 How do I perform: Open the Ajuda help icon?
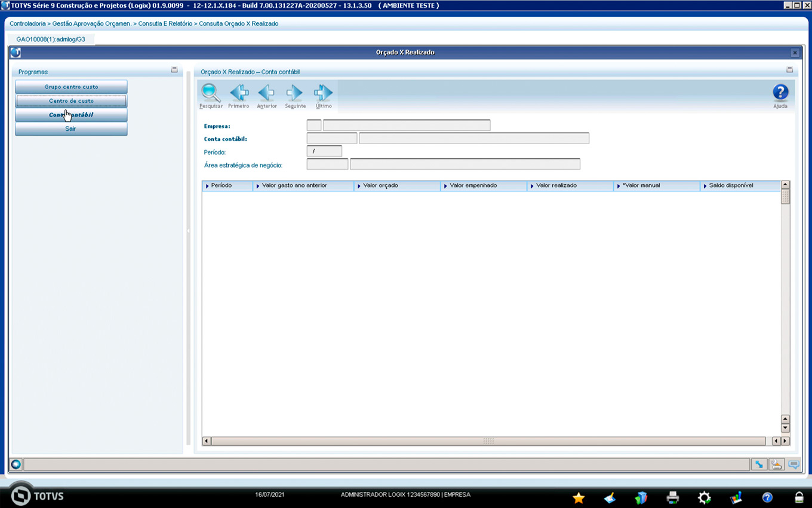pos(780,93)
